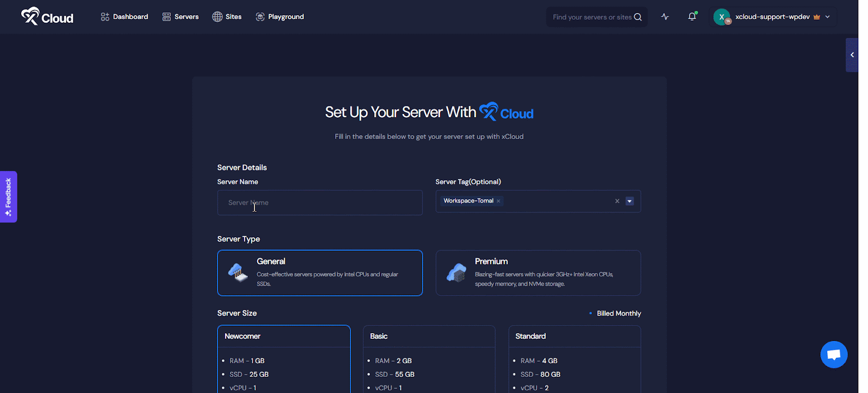The image size is (868, 393).
Task: Open the Sites menu item
Action: (227, 17)
